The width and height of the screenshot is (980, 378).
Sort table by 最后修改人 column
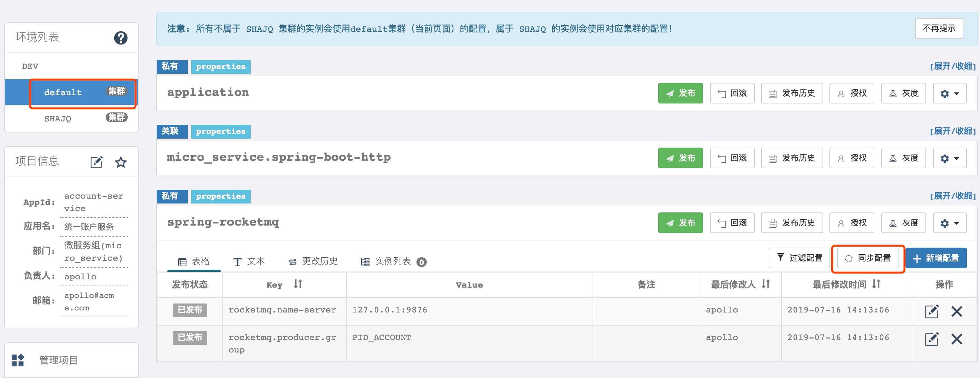(766, 284)
